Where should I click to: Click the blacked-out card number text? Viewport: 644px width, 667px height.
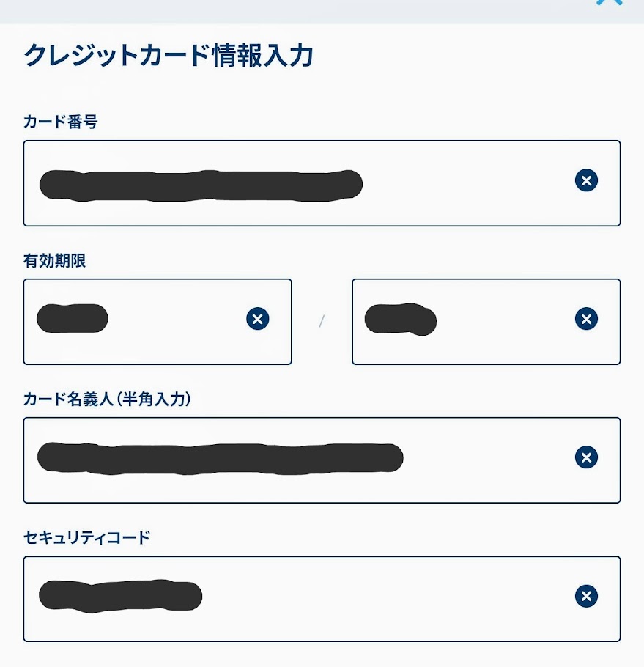(x=201, y=185)
